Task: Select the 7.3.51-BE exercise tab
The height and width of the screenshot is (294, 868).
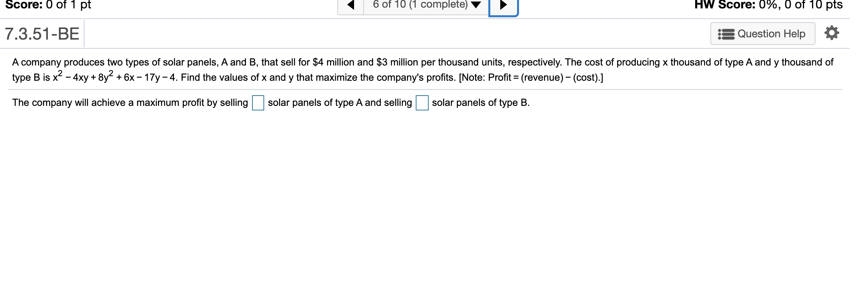Action: (x=42, y=33)
